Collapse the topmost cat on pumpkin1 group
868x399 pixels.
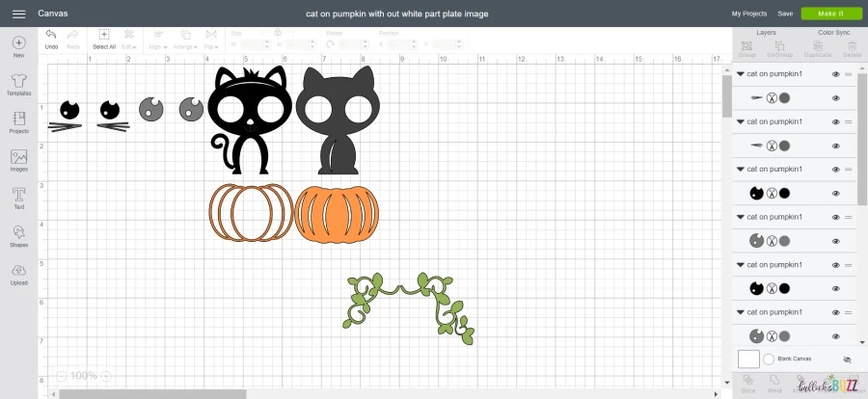click(740, 74)
